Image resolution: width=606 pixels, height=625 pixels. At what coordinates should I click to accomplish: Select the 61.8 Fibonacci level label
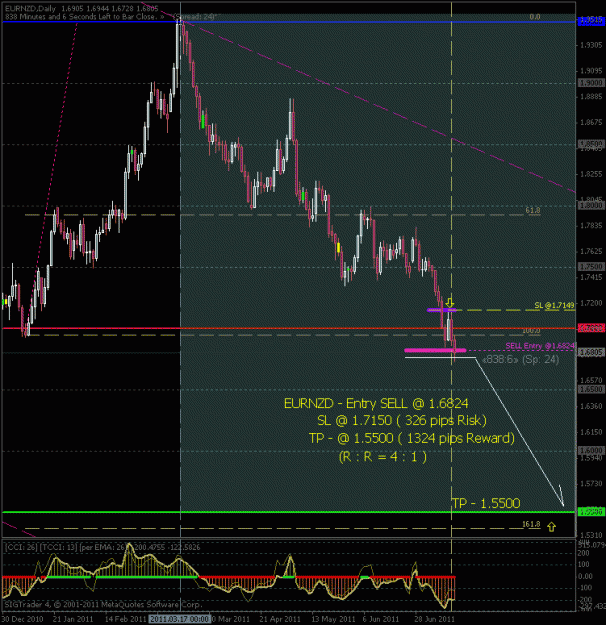(x=533, y=210)
